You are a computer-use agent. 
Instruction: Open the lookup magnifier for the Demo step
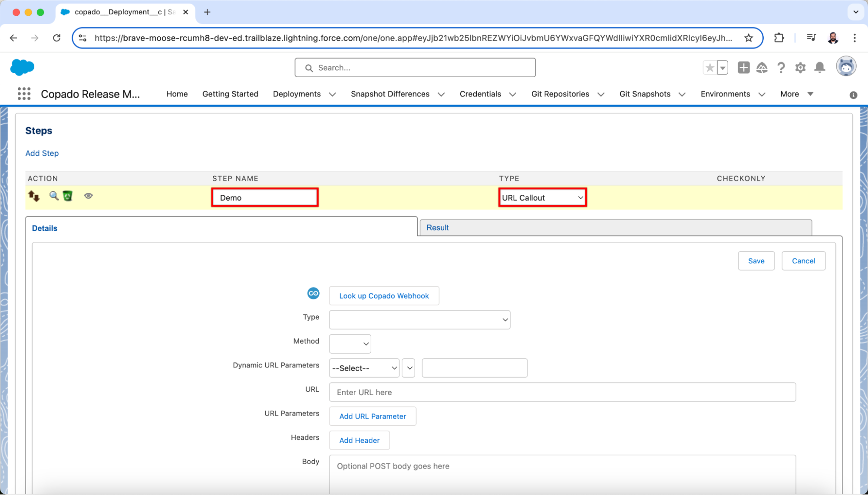pyautogui.click(x=54, y=196)
